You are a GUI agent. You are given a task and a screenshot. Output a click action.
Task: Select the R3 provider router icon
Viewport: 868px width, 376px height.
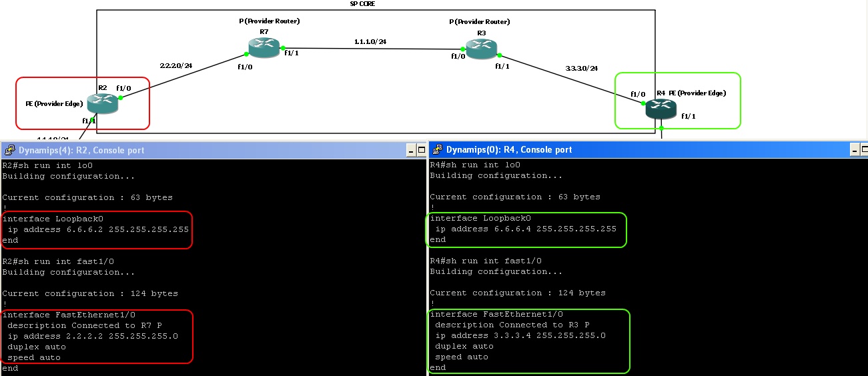(480, 48)
